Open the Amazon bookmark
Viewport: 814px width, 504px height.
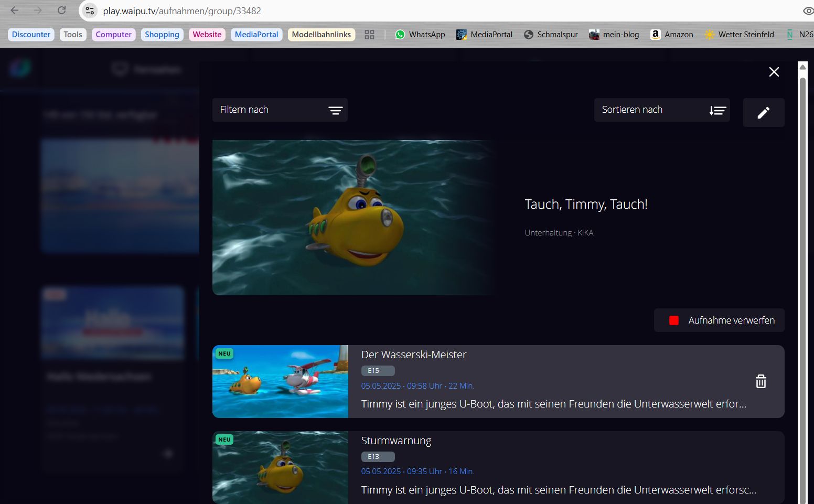click(x=672, y=35)
